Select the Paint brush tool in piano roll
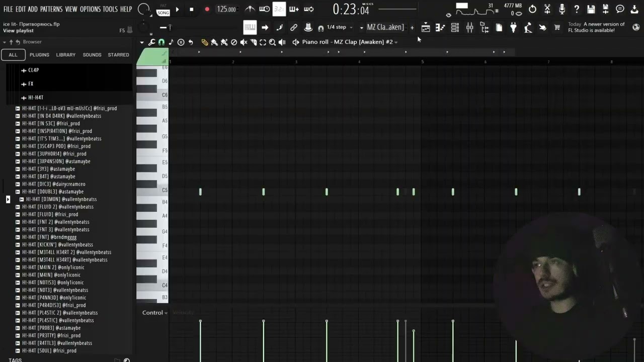This screenshot has height=362, width=644. (214, 42)
